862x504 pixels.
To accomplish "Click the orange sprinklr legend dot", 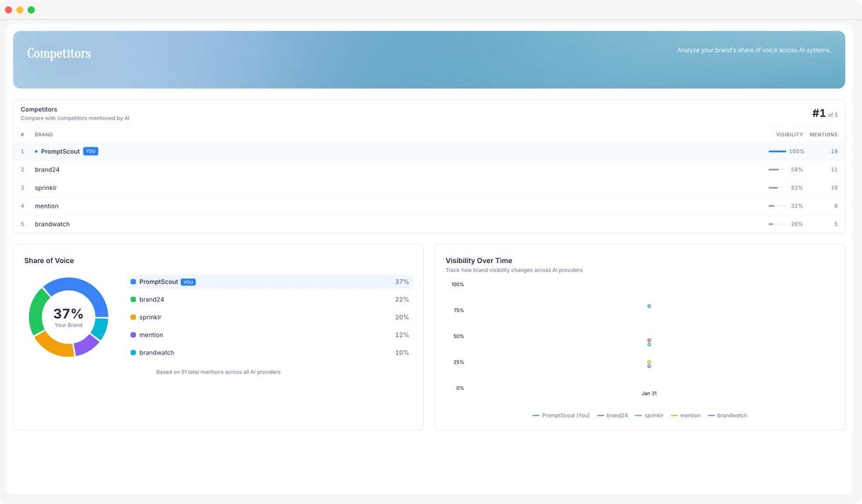I will [x=132, y=317].
